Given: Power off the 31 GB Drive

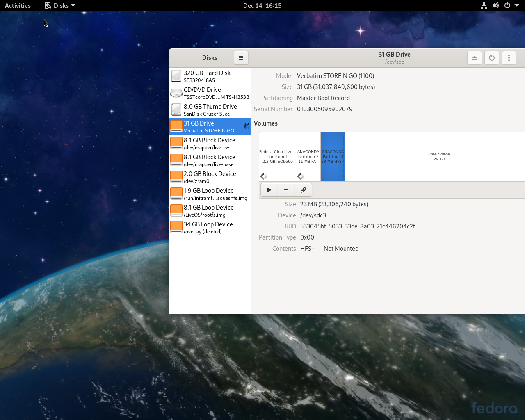Looking at the screenshot, I should coord(492,58).
